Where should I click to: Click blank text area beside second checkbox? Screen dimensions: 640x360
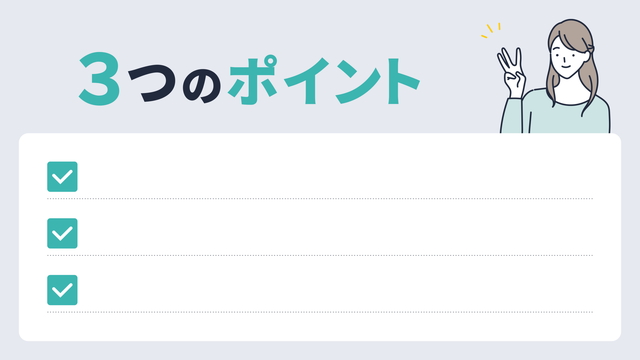click(337, 233)
